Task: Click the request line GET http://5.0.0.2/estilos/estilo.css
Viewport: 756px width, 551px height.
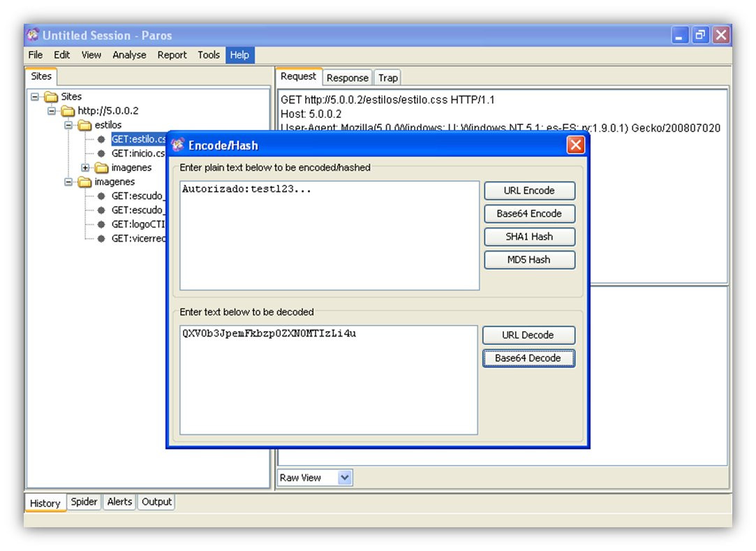Action: (387, 100)
